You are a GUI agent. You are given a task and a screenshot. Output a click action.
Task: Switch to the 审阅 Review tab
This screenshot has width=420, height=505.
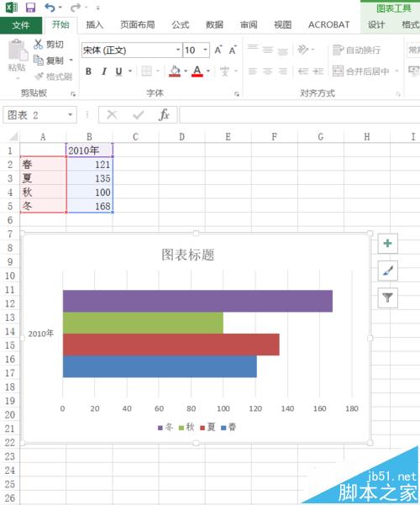point(249,25)
